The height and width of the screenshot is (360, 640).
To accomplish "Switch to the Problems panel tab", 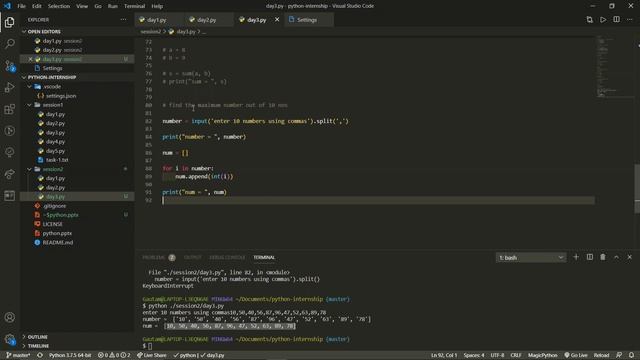I will pyautogui.click(x=153, y=258).
